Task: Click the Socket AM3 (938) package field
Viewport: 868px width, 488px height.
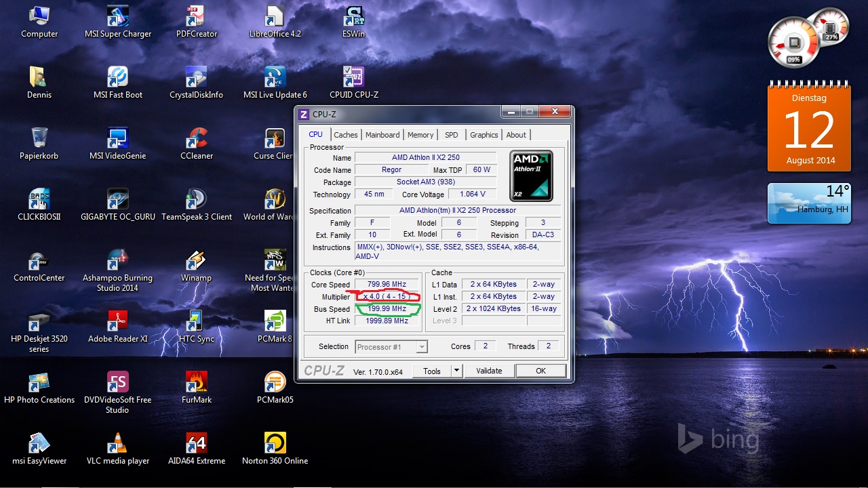Action: pos(425,182)
